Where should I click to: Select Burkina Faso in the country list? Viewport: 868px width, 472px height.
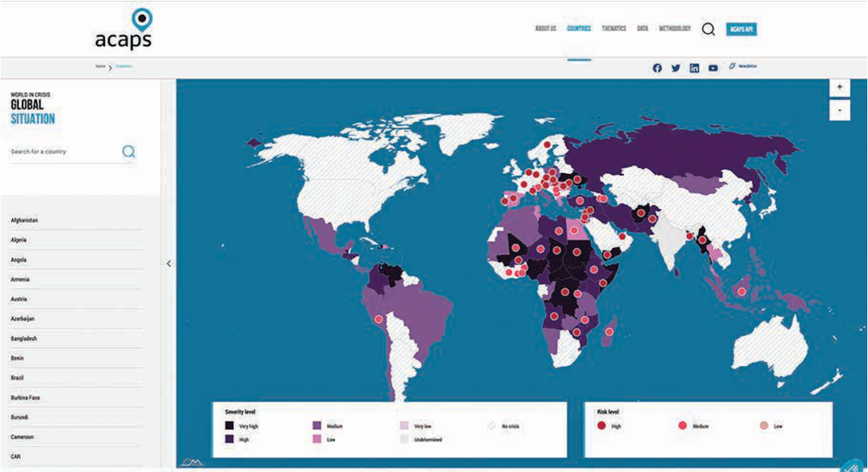[x=76, y=398]
